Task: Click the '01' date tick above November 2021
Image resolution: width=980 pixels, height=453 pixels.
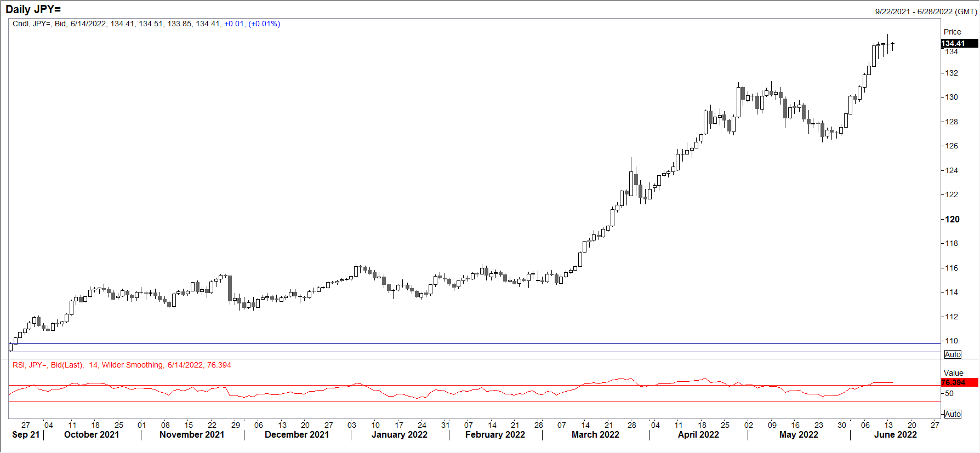Action: 142,425
